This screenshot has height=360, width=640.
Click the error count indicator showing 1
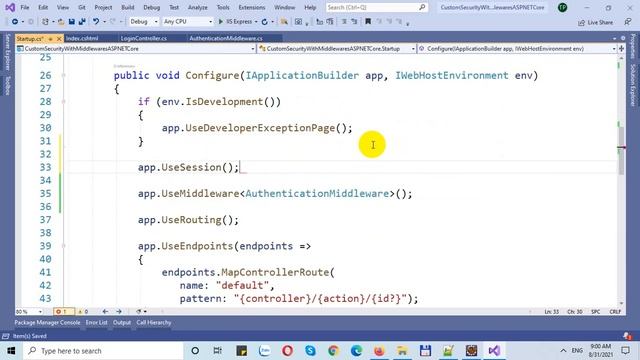click(63, 311)
